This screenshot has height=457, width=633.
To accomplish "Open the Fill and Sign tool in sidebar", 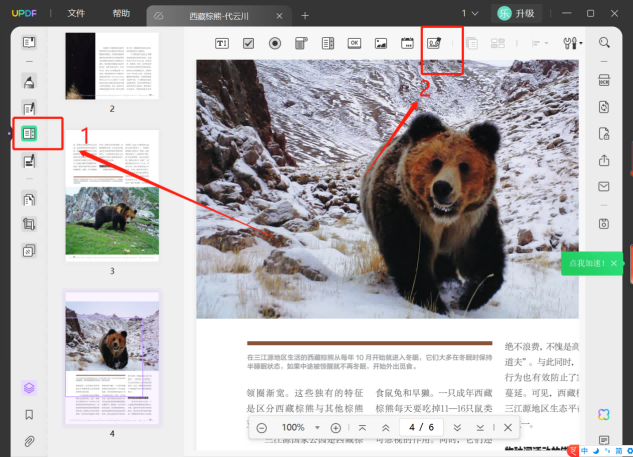I will click(29, 161).
